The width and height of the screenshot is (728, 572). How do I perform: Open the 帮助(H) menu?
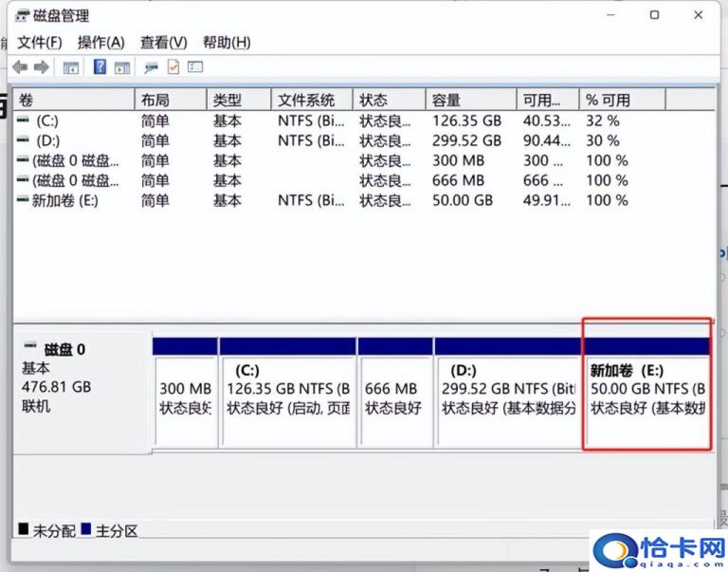point(227,43)
